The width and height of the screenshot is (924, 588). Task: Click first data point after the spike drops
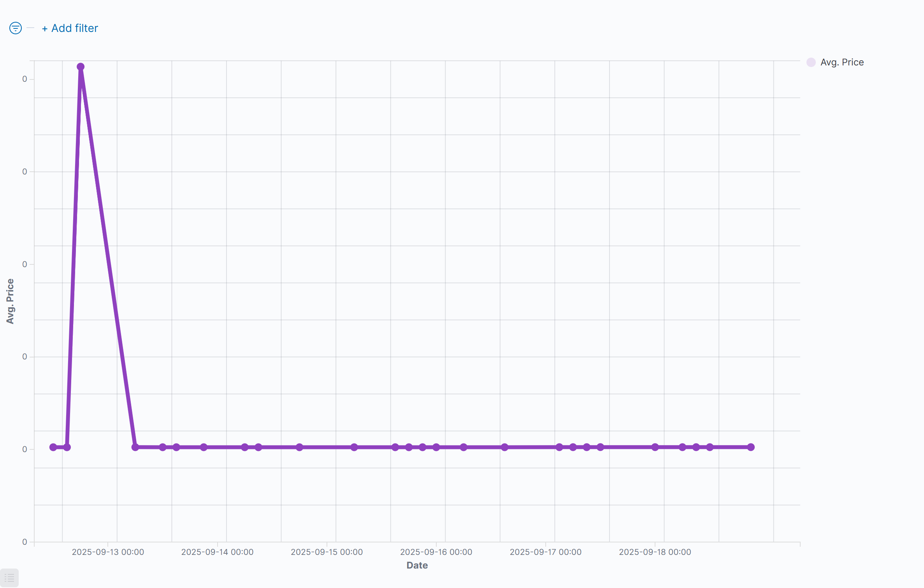(135, 447)
